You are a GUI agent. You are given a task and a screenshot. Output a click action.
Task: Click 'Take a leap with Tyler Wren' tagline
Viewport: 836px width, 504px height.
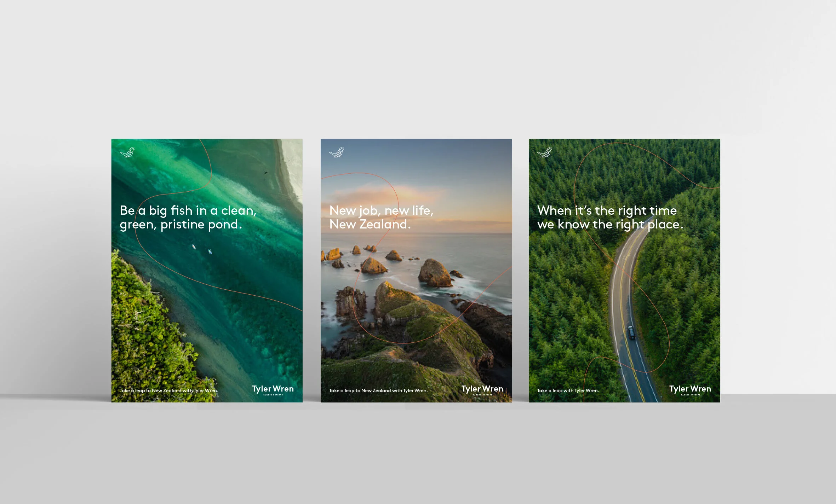(x=568, y=390)
